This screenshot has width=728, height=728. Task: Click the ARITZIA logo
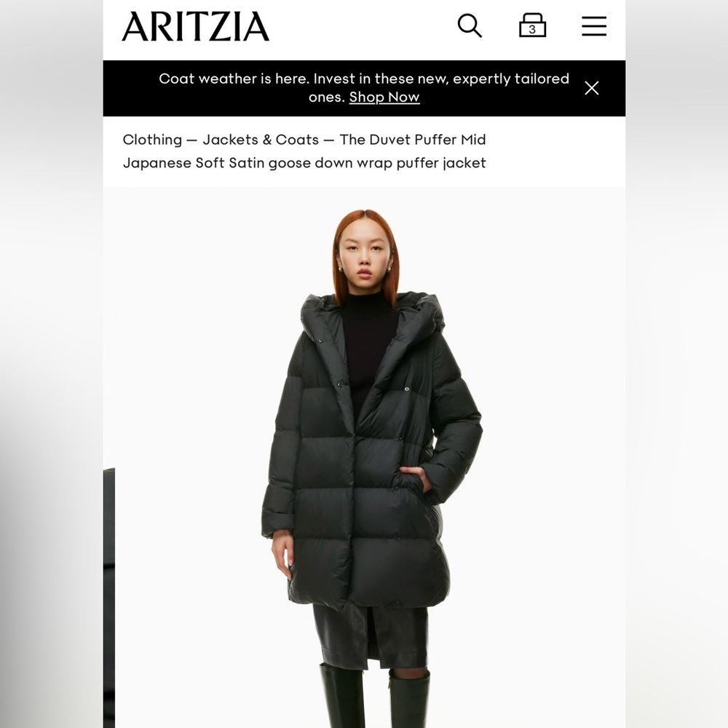195,26
